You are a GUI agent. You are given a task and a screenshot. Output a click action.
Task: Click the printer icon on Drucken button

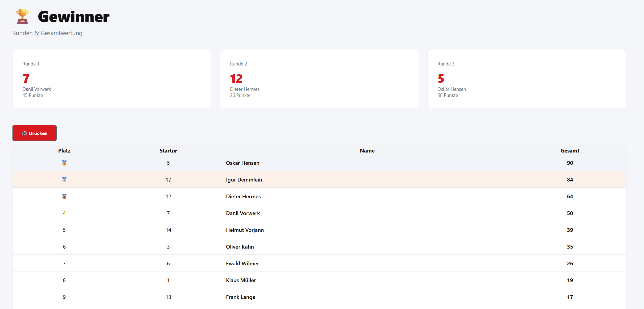click(24, 133)
